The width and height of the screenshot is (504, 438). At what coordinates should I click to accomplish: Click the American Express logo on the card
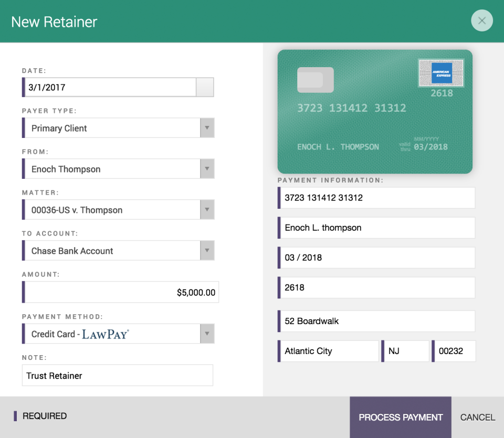coord(441,73)
